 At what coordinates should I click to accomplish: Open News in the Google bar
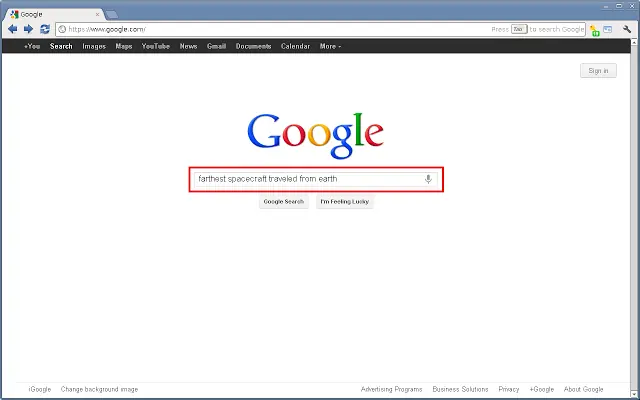click(189, 46)
